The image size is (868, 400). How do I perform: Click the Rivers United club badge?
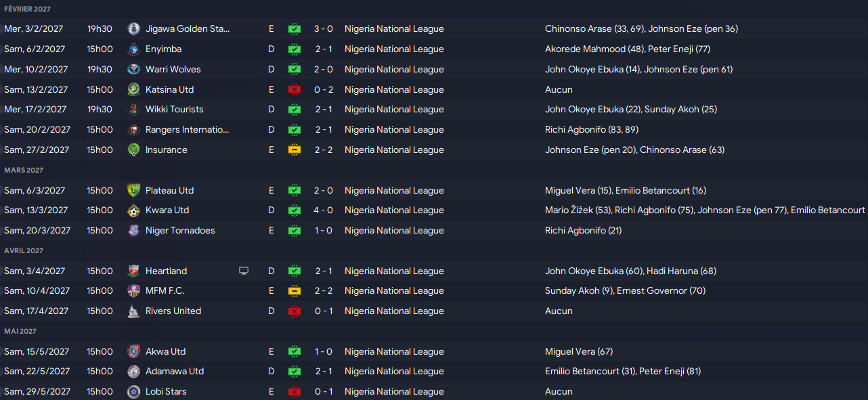click(x=134, y=311)
